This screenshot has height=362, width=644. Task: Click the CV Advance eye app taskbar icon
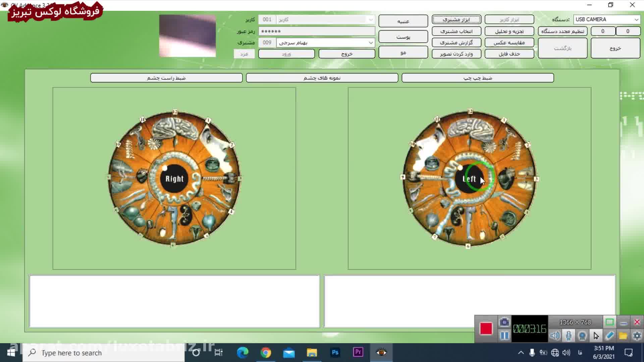(381, 353)
